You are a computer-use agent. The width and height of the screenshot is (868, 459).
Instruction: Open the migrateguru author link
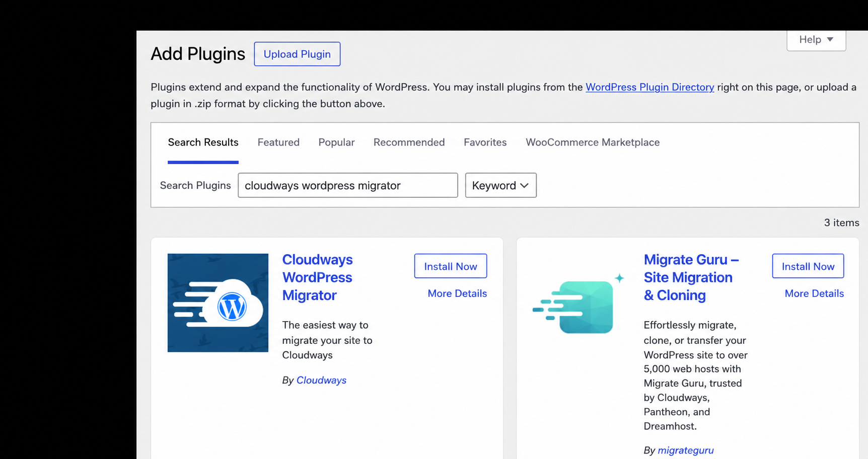pos(686,450)
